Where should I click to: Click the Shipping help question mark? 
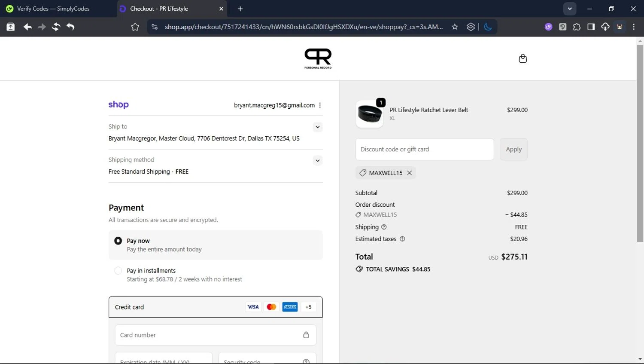384,227
